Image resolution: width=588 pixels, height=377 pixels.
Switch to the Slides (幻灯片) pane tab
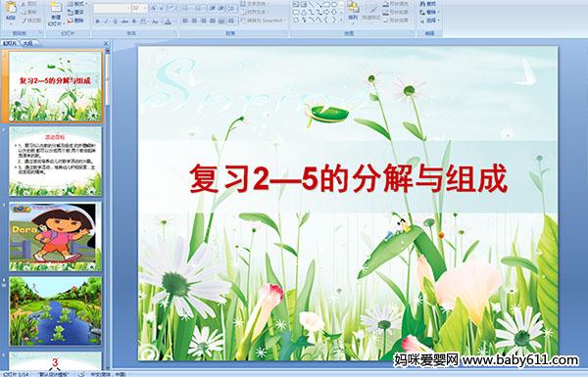(10, 43)
